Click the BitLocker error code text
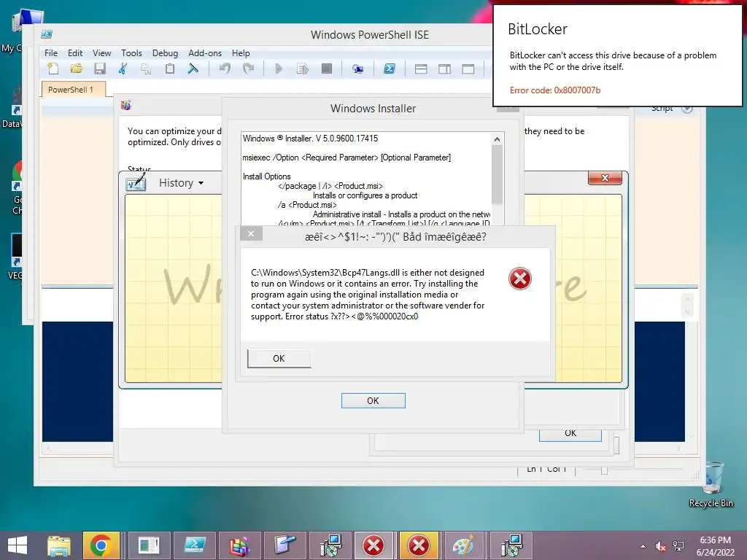747x560 pixels. [x=555, y=90]
